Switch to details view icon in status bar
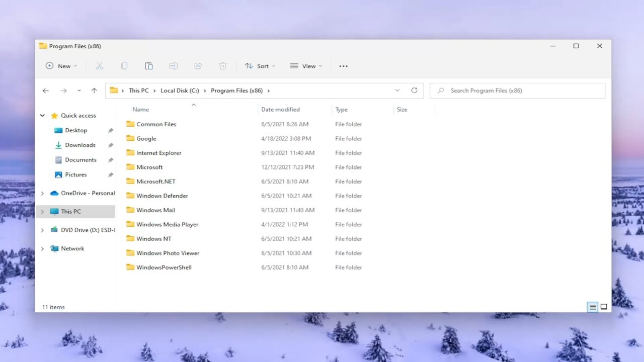 click(x=593, y=307)
